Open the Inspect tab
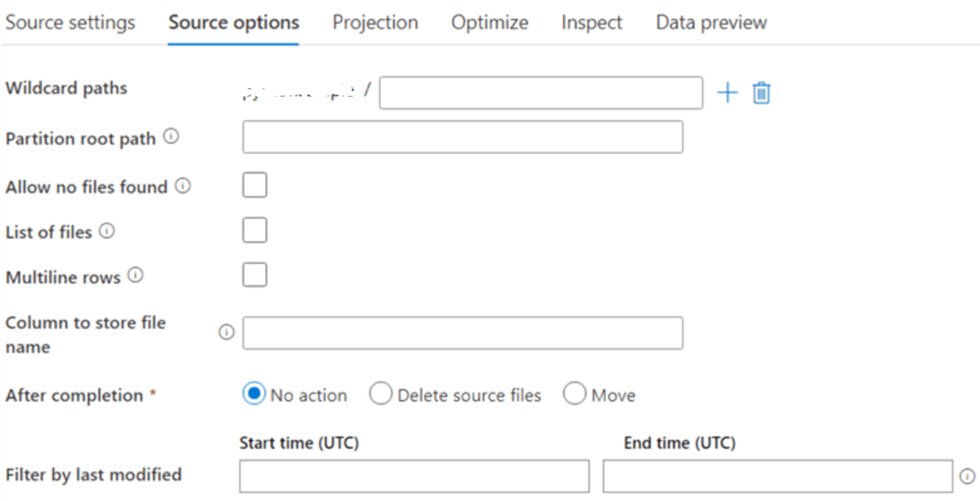 pyautogui.click(x=591, y=23)
